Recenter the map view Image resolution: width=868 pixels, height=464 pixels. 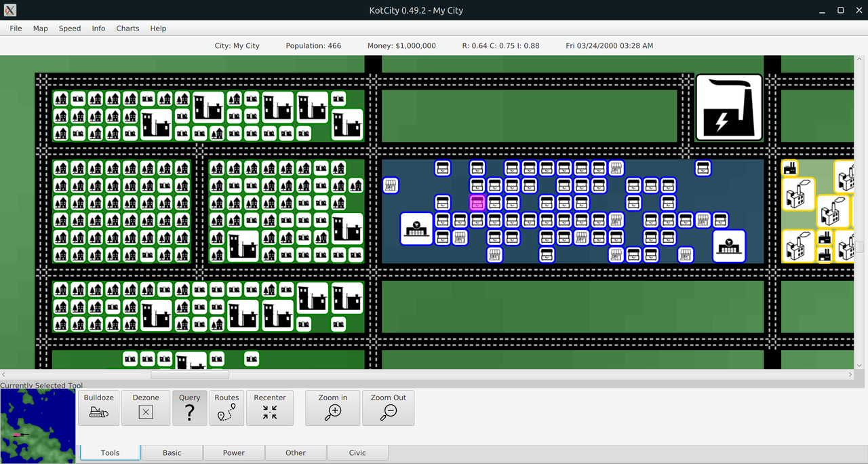270,408
